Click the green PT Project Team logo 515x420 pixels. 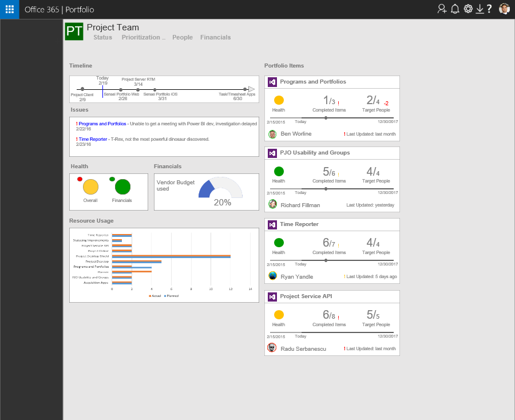(74, 31)
